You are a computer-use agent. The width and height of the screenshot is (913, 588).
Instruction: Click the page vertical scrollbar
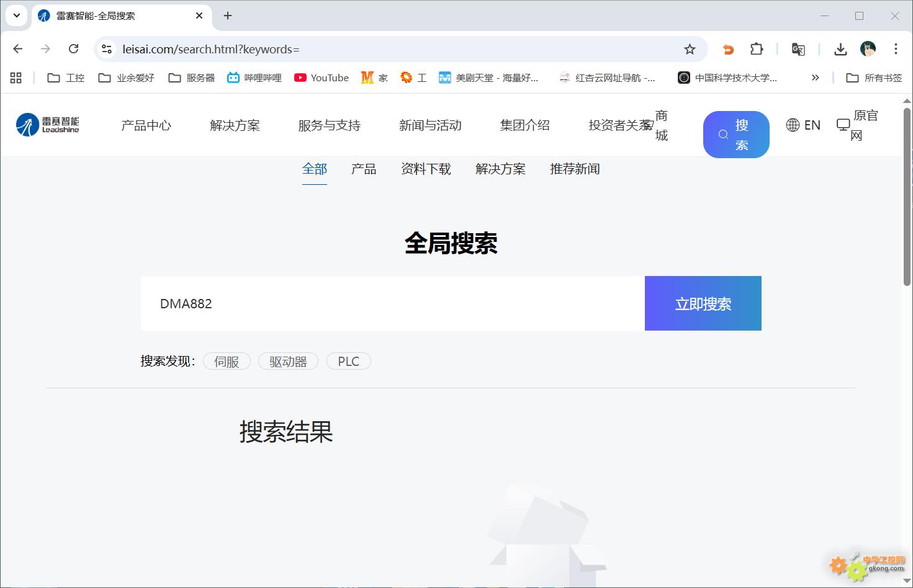coord(907,198)
